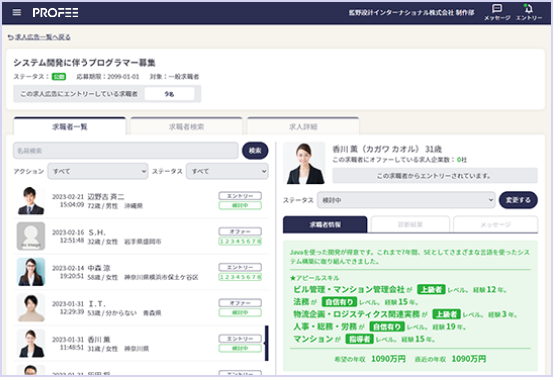The image size is (553, 377).
Task: Click the name 中森 涼
Action: click(x=99, y=268)
